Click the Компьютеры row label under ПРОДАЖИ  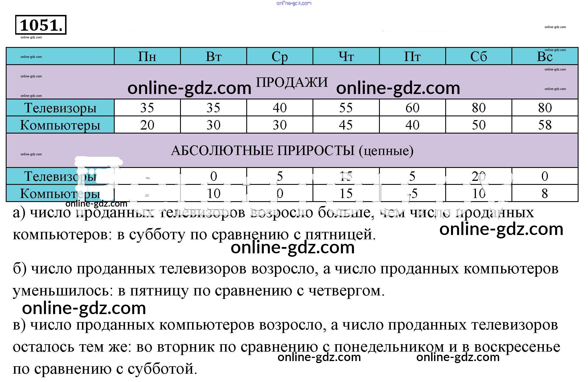60,125
